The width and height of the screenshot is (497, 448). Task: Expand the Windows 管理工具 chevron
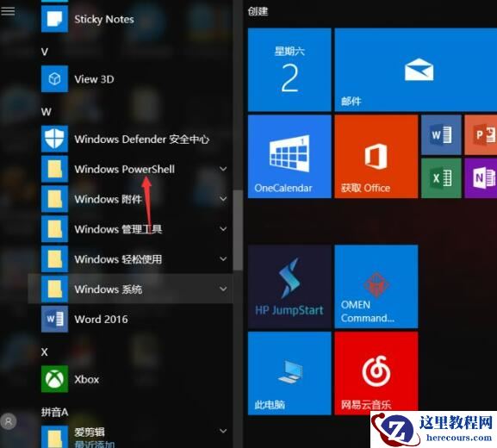[223, 229]
